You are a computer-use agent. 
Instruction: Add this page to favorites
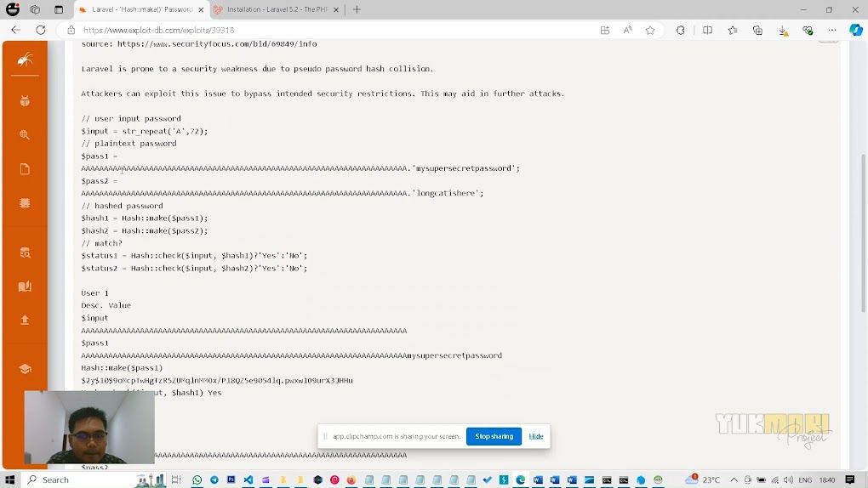click(x=650, y=30)
